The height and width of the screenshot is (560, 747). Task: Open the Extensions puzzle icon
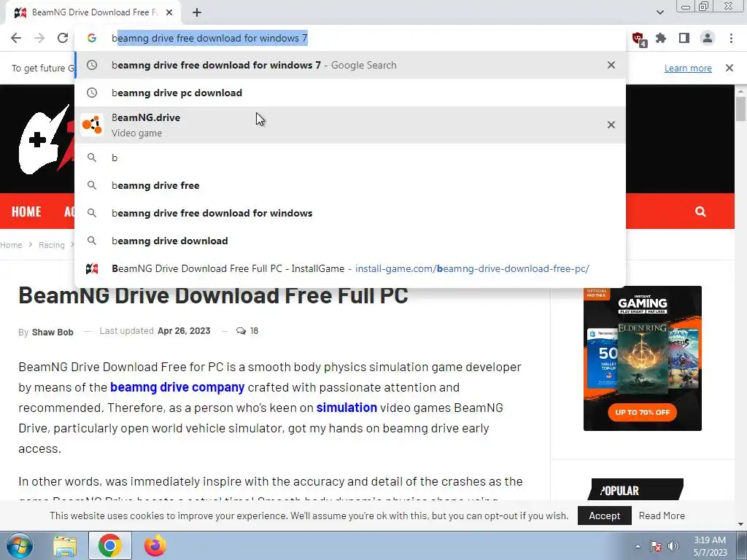coord(661,38)
